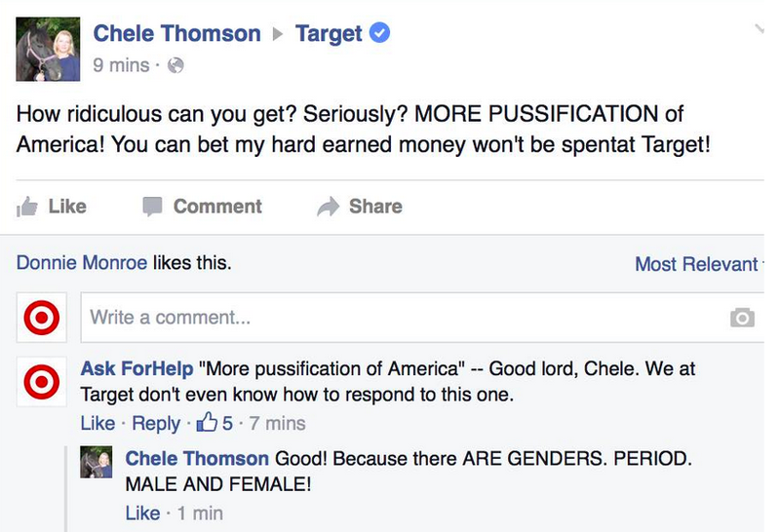The image size is (780, 532).
Task: Click the public globe privacy icon
Action: 175,65
